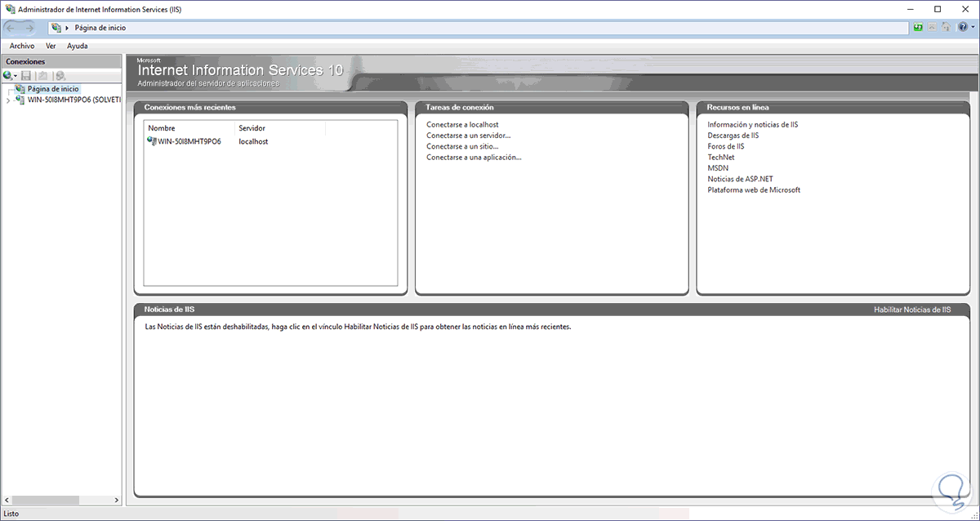
Task: Expand the WIN-50I8MHT9PO6 tree node
Action: click(x=8, y=100)
